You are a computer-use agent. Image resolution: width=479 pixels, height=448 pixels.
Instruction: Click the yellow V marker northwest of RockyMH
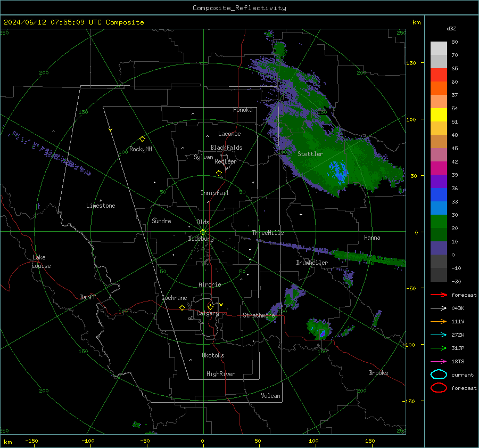click(x=111, y=130)
